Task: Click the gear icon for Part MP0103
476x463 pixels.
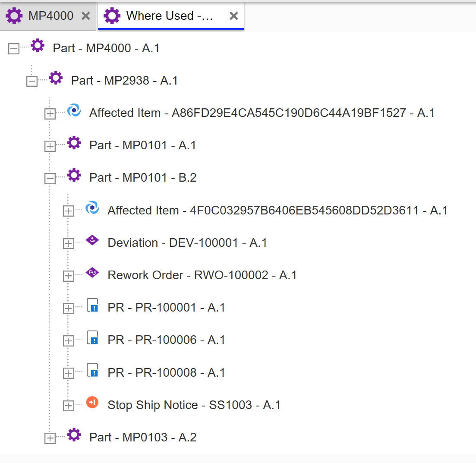Action: (x=74, y=435)
